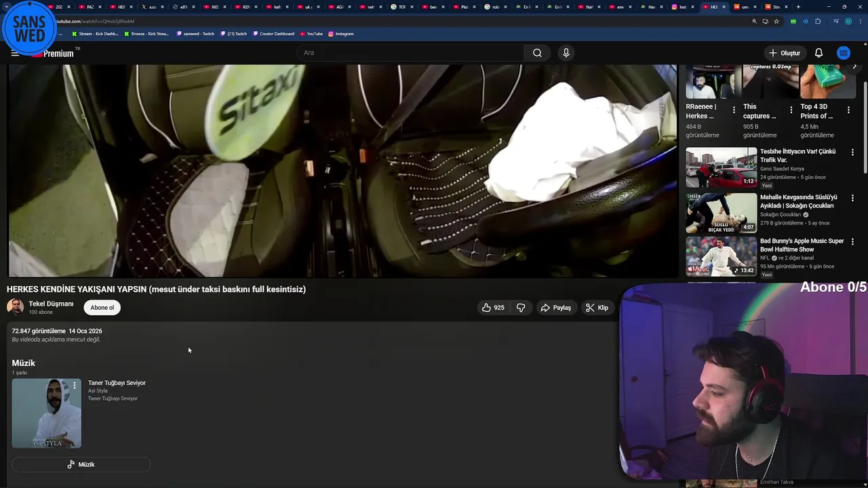Open the Tesbihe İhtiyacın Var video thumbnail
This screenshot has width=868, height=488.
pyautogui.click(x=721, y=167)
